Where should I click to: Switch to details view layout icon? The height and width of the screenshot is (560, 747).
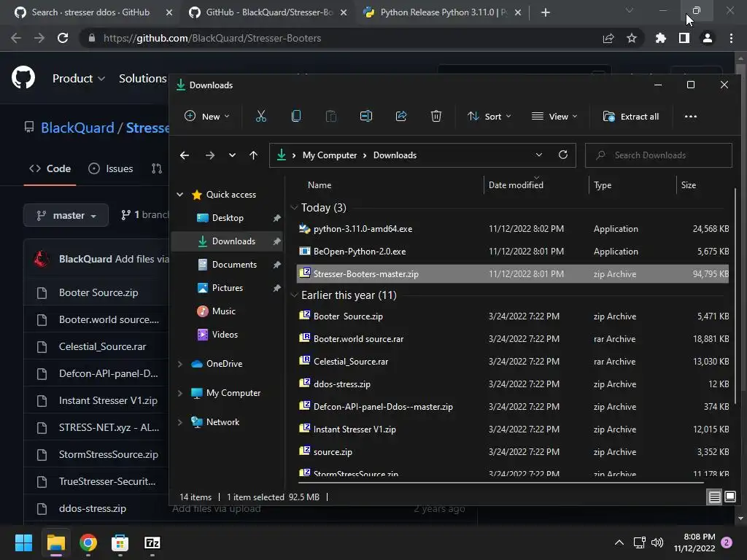pos(714,497)
